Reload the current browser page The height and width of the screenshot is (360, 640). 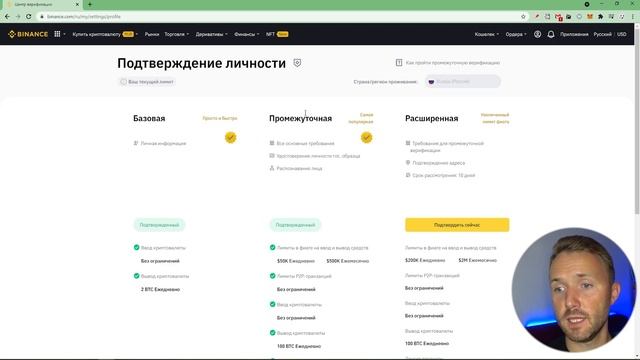point(29,17)
